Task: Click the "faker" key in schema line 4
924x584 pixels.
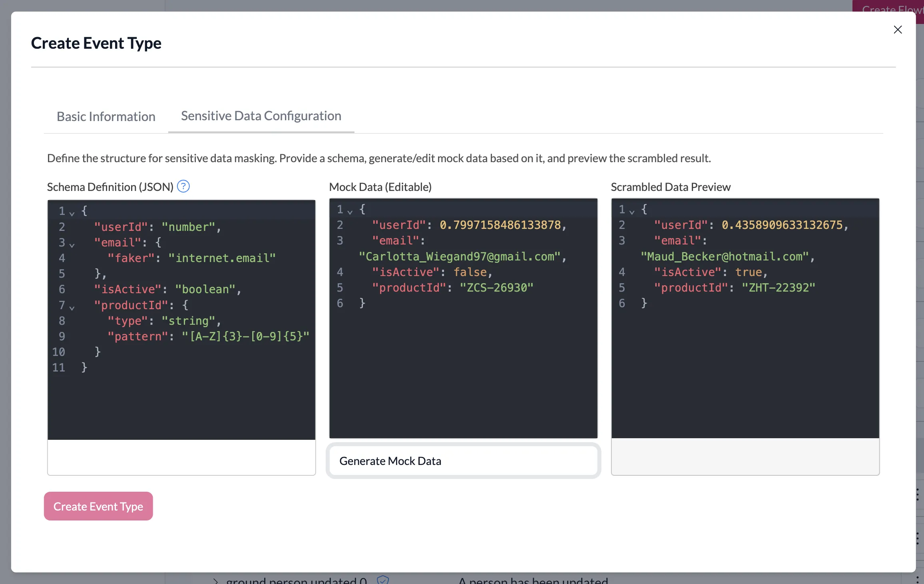Action: pos(131,258)
